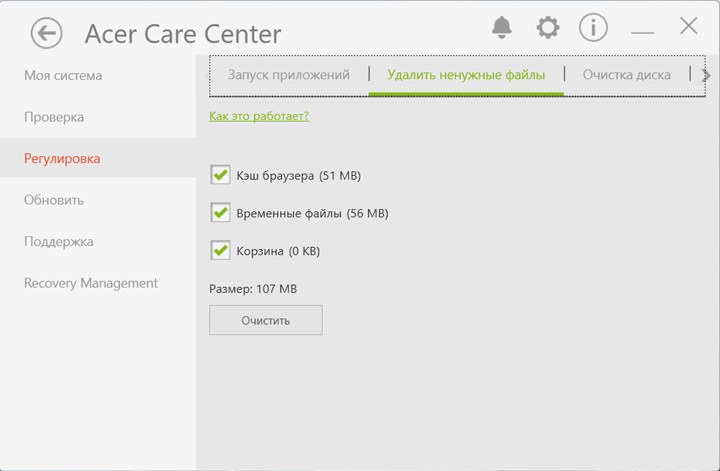The image size is (720, 471).
Task: Select Обновить sidebar item
Action: tap(54, 200)
